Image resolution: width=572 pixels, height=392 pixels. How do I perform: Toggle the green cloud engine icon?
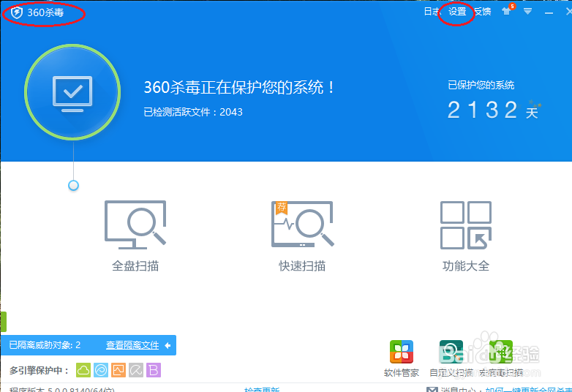(83, 370)
